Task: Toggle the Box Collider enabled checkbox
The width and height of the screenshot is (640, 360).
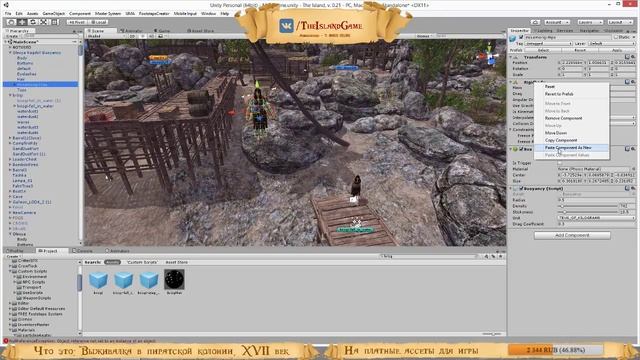Action: [x=521, y=149]
